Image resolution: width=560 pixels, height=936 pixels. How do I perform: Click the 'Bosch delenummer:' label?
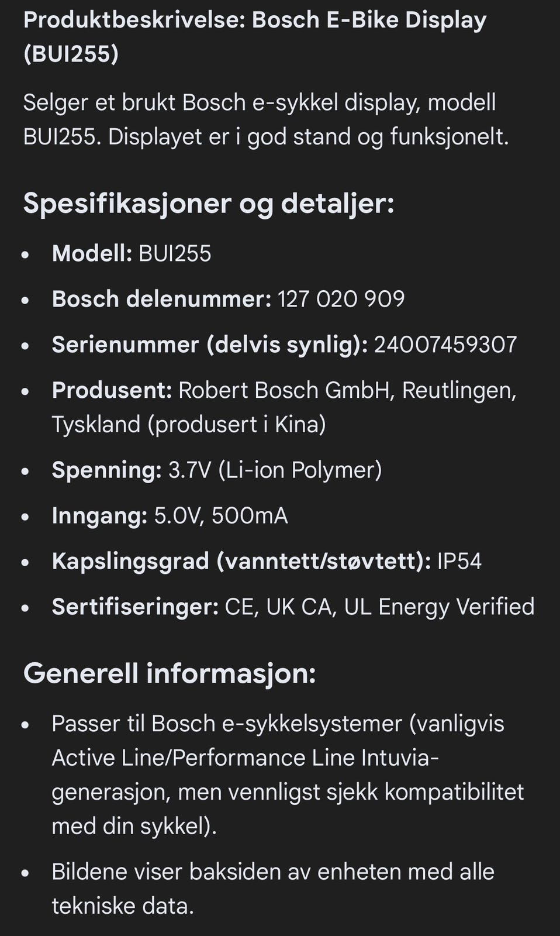click(x=161, y=299)
